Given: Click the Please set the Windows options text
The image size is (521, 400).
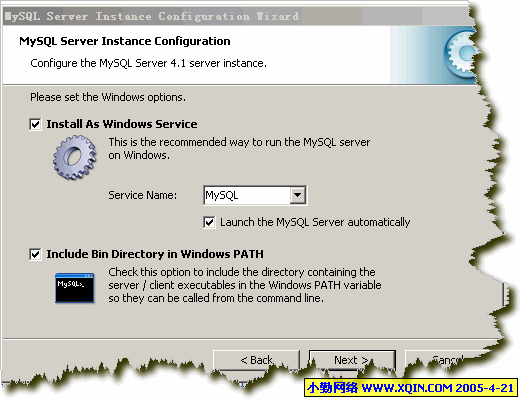Looking at the screenshot, I should (108, 97).
